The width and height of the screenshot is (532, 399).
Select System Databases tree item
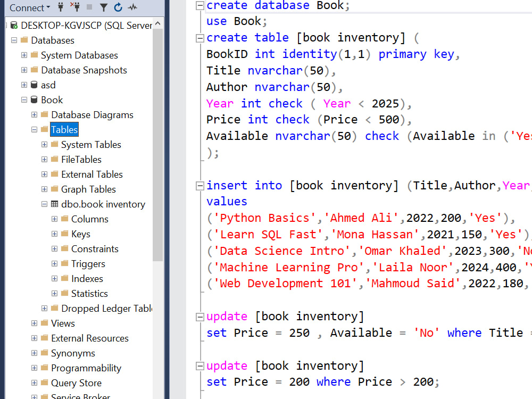pos(79,55)
